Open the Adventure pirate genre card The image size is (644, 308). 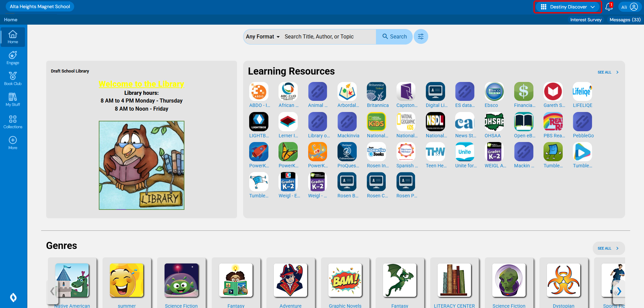tap(291, 283)
